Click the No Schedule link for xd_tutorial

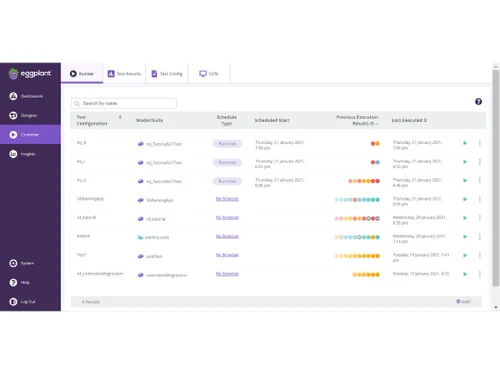click(227, 217)
